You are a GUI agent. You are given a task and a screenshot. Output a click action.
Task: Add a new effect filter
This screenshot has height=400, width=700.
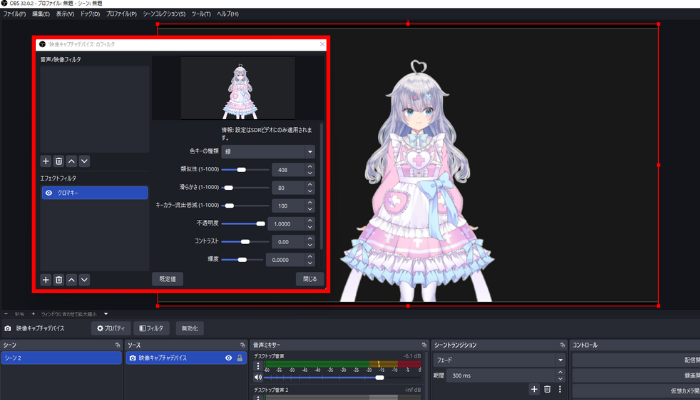tap(46, 280)
